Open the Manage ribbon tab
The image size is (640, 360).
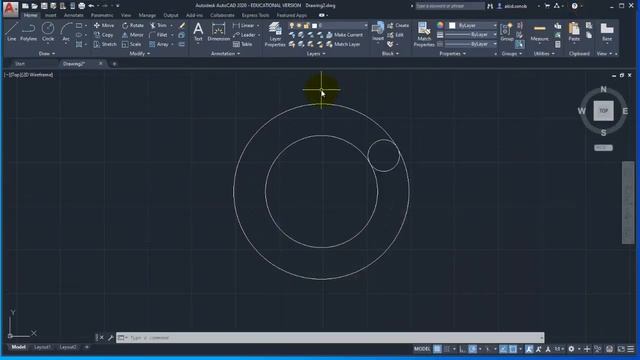147,15
